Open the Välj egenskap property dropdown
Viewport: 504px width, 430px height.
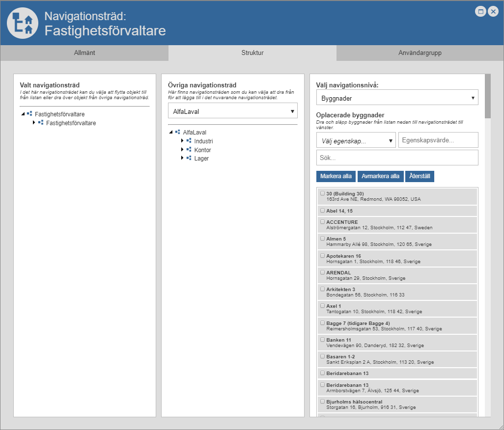point(356,140)
